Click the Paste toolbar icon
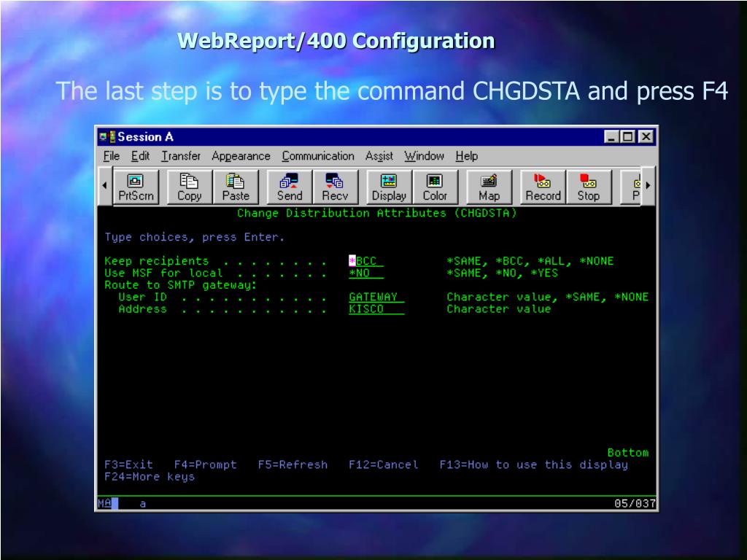 236,187
